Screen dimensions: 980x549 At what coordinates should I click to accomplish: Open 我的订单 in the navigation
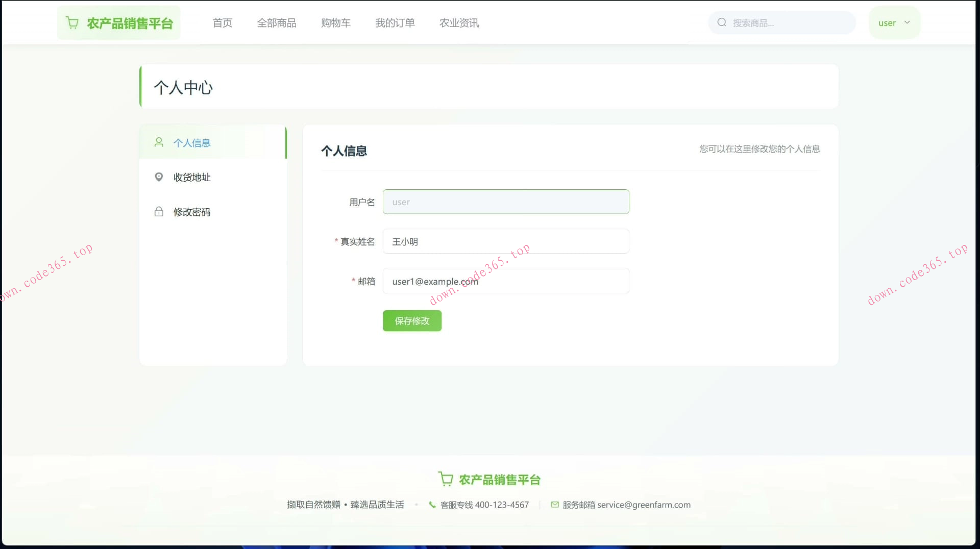click(x=395, y=22)
